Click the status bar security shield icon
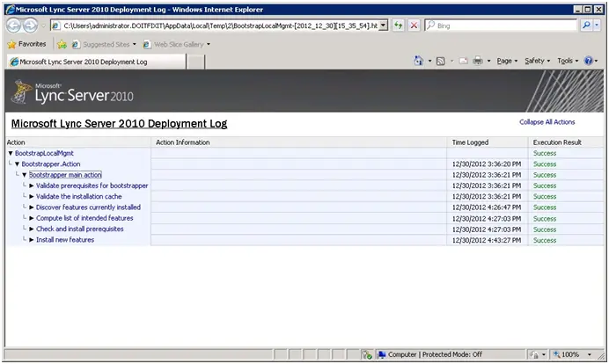609x364 pixels. tap(367, 354)
